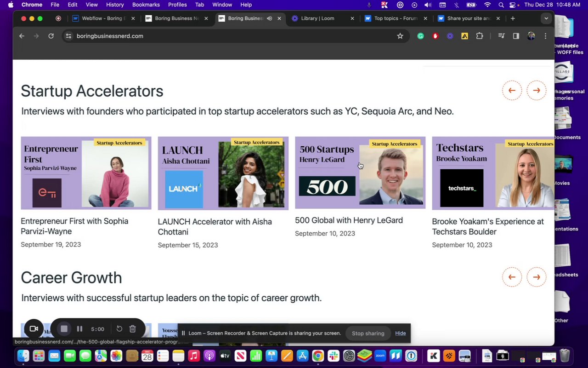The height and width of the screenshot is (368, 588).
Task: Click the date September 19, 2023
Action: pyautogui.click(x=51, y=244)
